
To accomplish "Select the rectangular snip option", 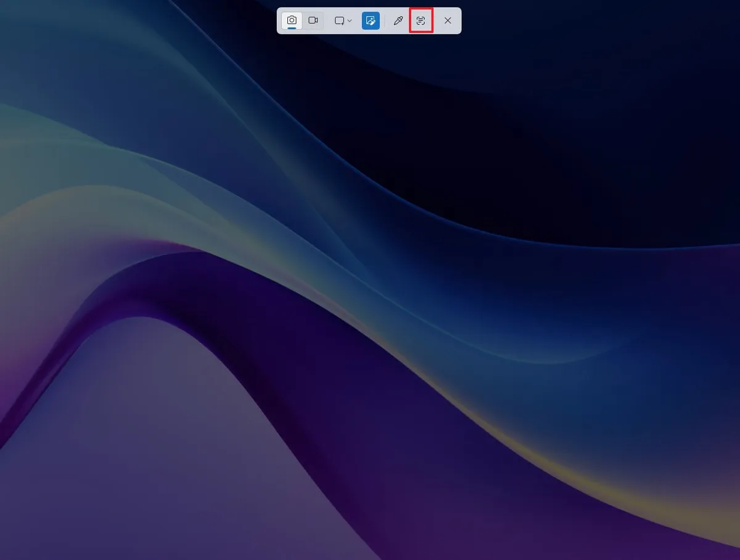I will (x=339, y=20).
